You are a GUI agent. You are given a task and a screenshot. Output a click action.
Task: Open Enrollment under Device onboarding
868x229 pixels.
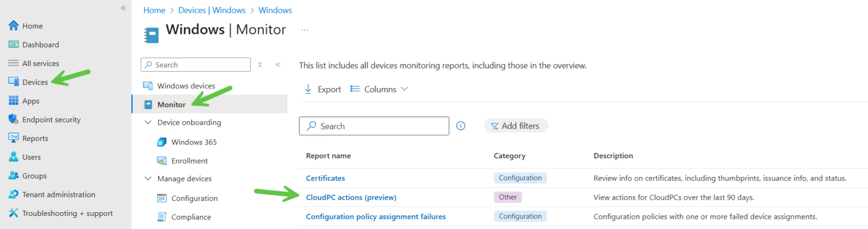point(189,161)
